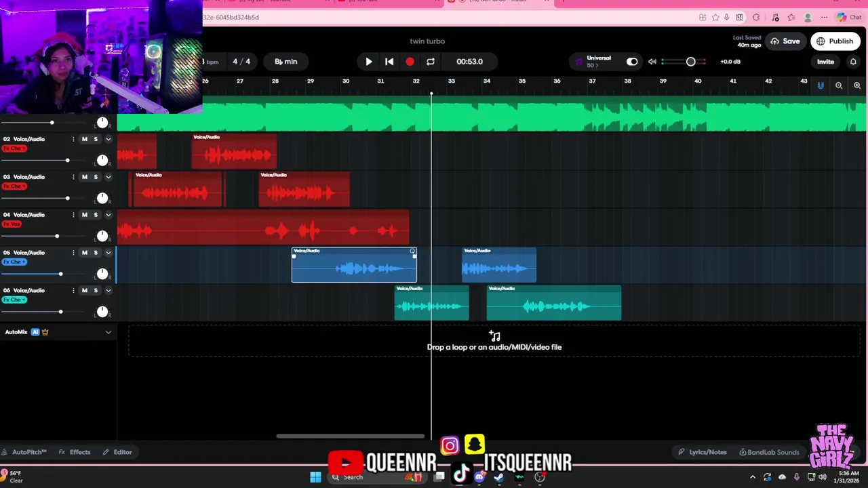Open the key selector B♭ min

point(285,62)
